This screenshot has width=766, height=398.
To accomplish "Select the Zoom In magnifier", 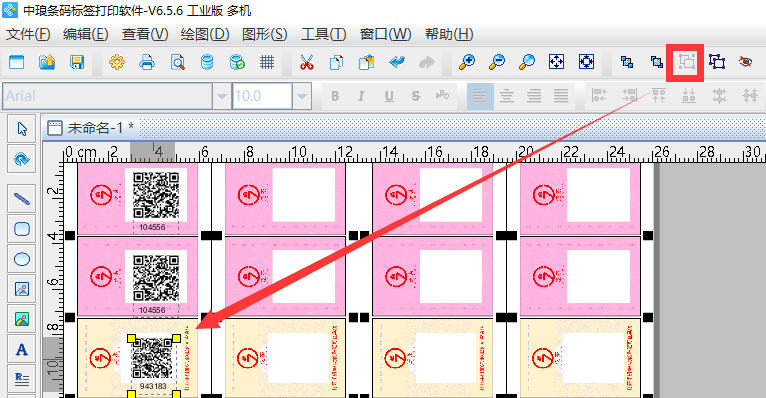I will click(467, 62).
